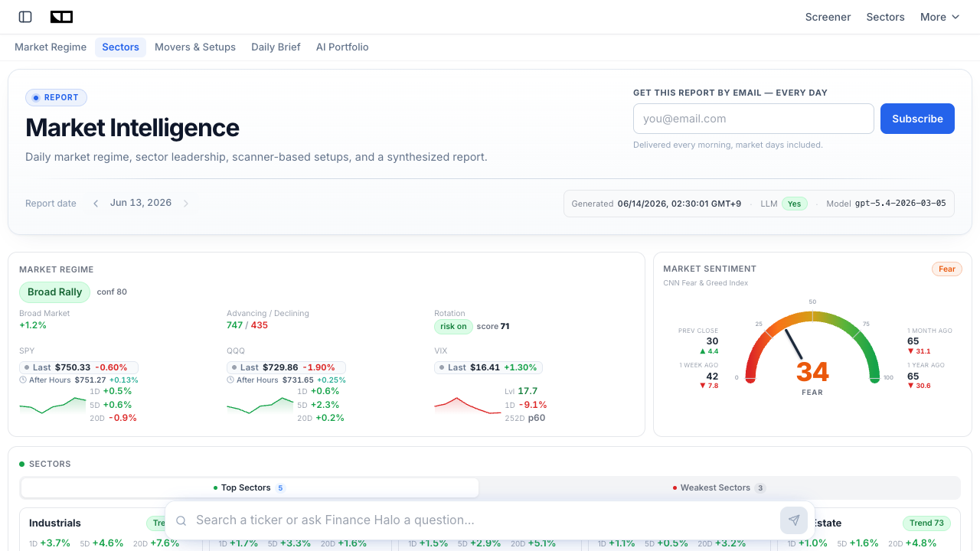The height and width of the screenshot is (551, 980).
Task: Focus the email address input field
Action: tap(753, 119)
